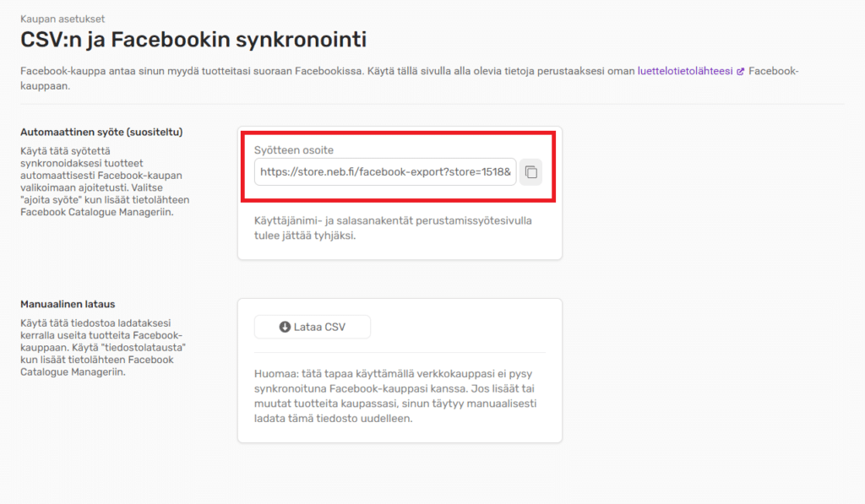Click the Käyttäjänimi- ja salasanakentät note text
Viewport: 865px width, 504px height.
(x=399, y=228)
